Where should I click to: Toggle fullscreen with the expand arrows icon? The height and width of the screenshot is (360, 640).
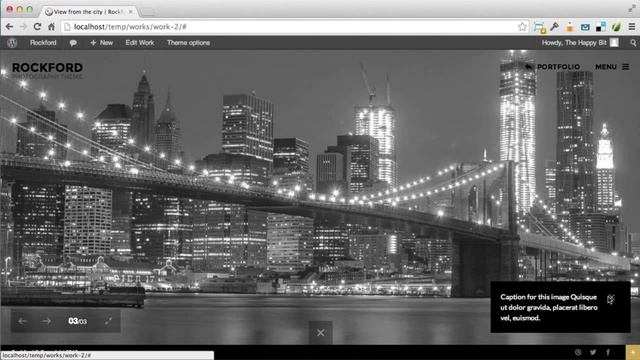tap(108, 321)
